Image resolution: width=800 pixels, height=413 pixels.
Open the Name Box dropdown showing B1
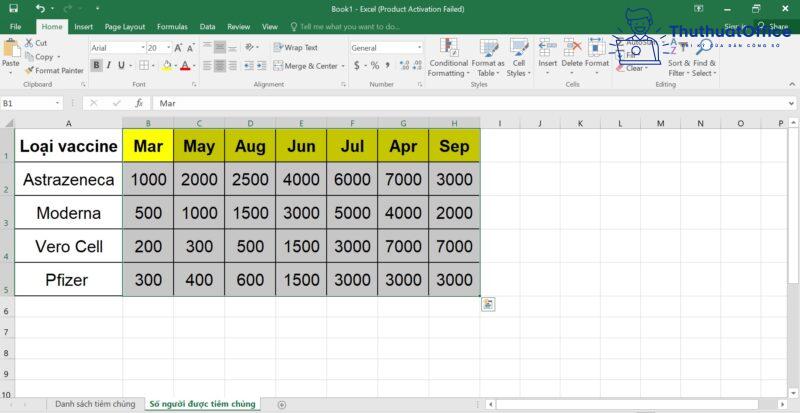click(58, 103)
